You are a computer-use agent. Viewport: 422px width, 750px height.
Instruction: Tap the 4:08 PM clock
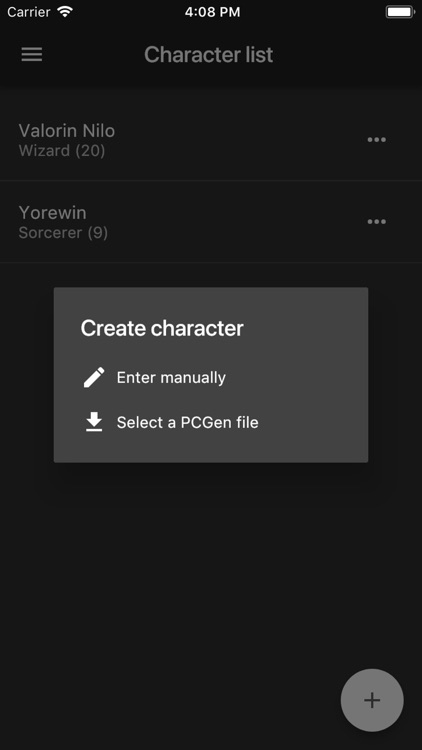[212, 12]
